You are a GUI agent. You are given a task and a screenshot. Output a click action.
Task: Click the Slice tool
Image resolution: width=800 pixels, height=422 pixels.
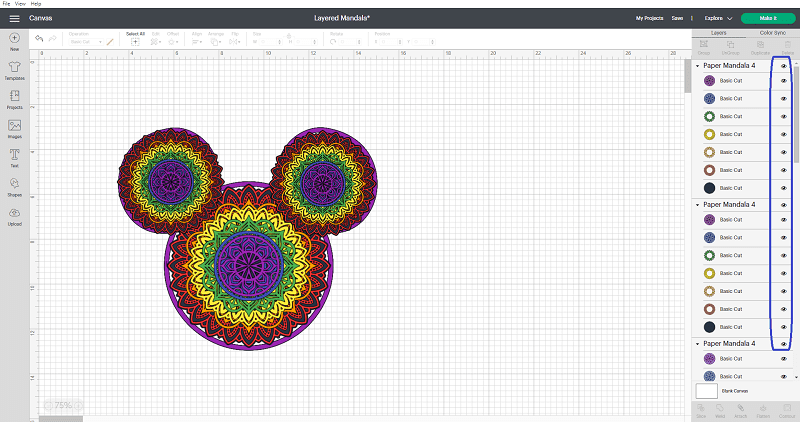pyautogui.click(x=701, y=411)
